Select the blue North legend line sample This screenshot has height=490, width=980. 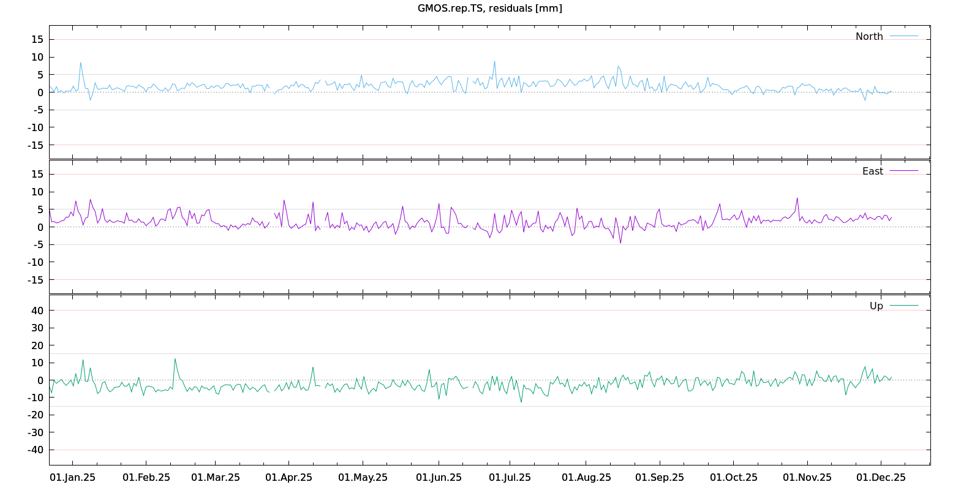click(903, 37)
